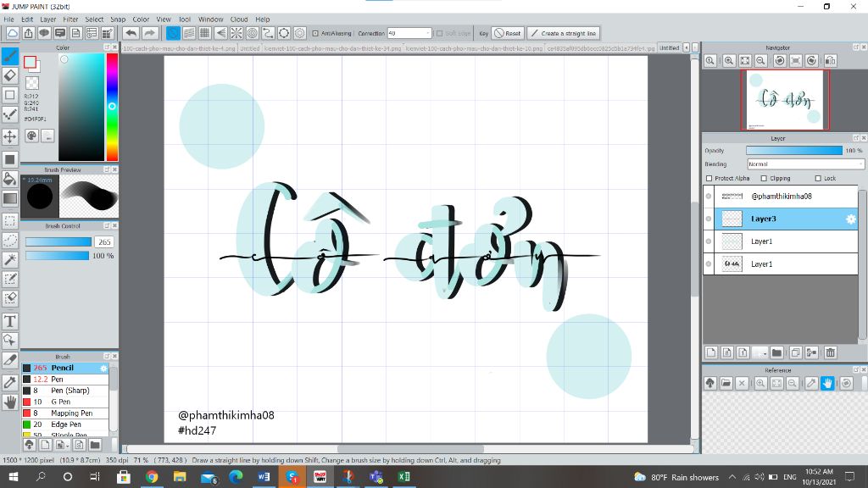Screen dimensions: 868x488
Task: Toggle the Soft edge checkbox
Action: (440, 34)
